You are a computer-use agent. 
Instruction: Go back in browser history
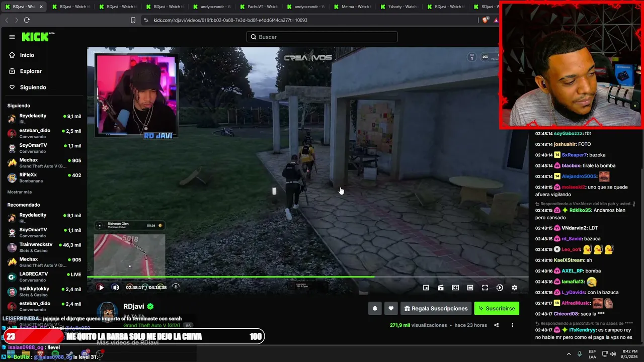tap(7, 20)
